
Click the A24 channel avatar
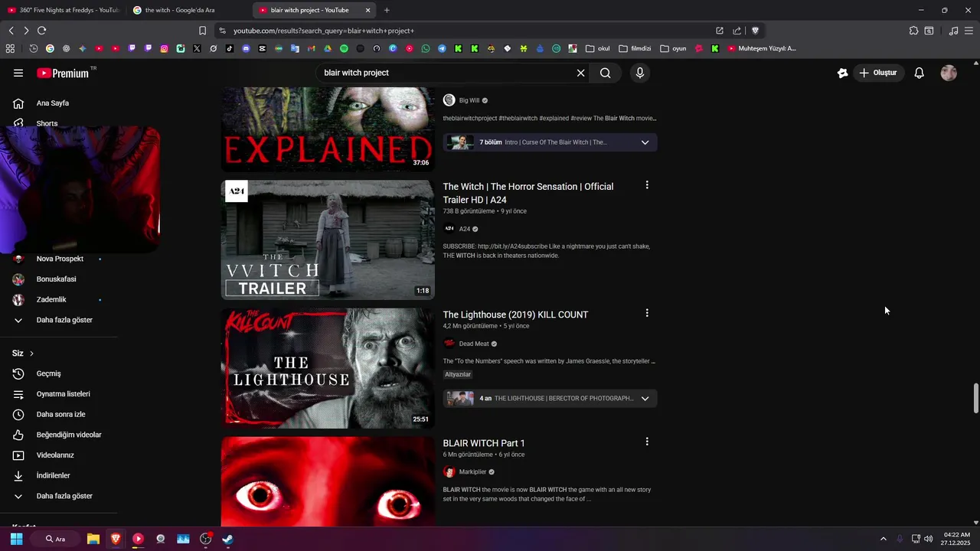tap(449, 229)
